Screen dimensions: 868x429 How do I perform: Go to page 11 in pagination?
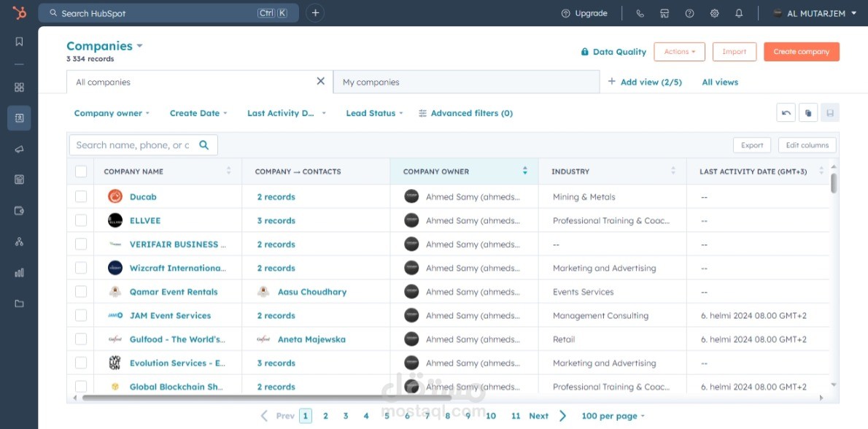click(x=516, y=416)
